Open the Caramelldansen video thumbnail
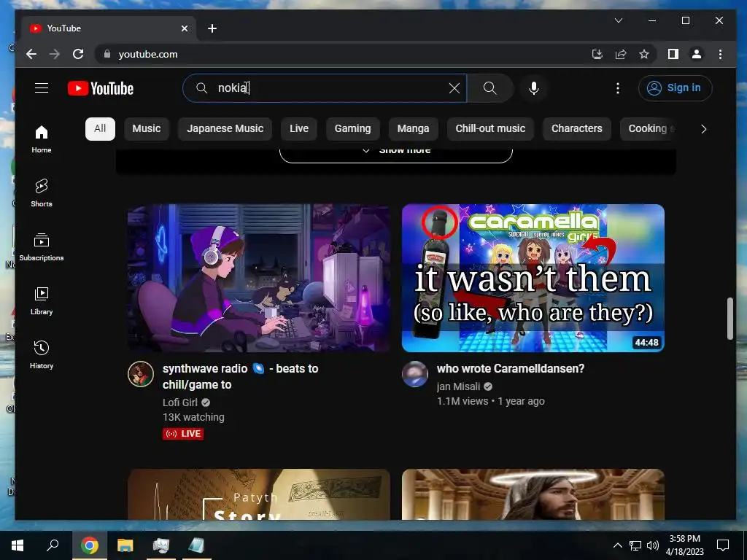 [x=533, y=278]
